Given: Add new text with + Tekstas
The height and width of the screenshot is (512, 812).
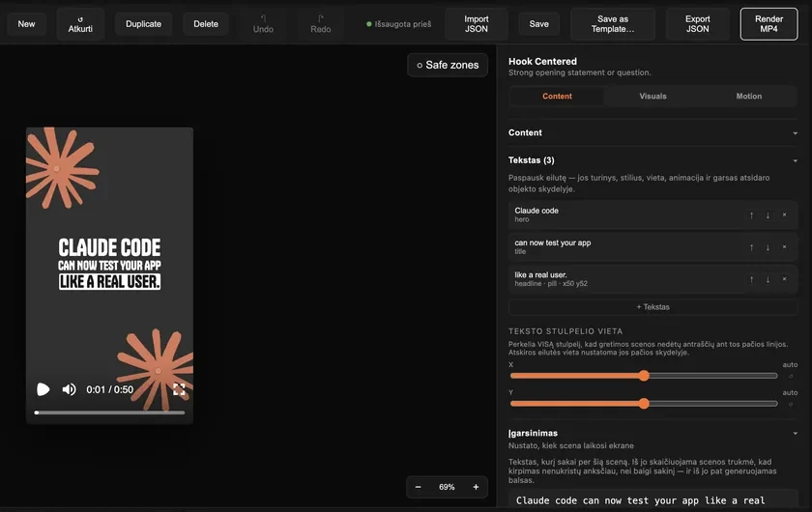Looking at the screenshot, I should click(x=653, y=307).
